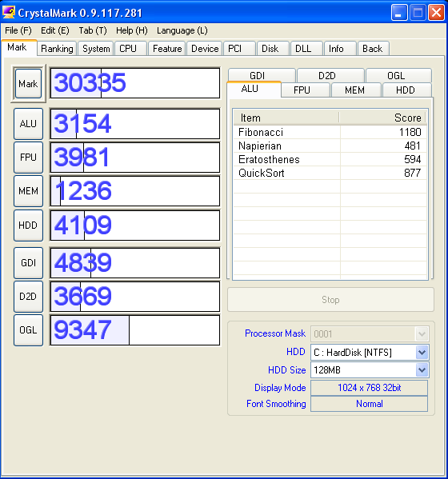
Task: Run the GDI benchmark button
Action: tap(28, 263)
